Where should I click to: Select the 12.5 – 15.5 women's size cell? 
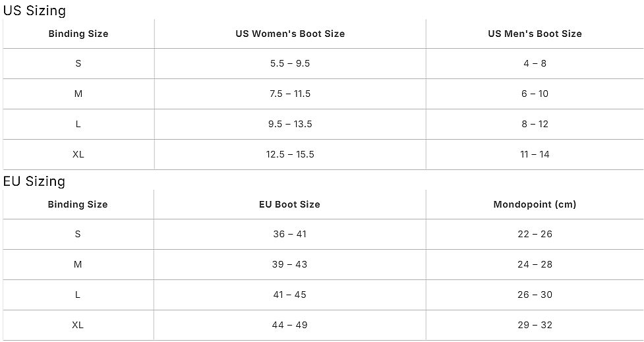[290, 154]
